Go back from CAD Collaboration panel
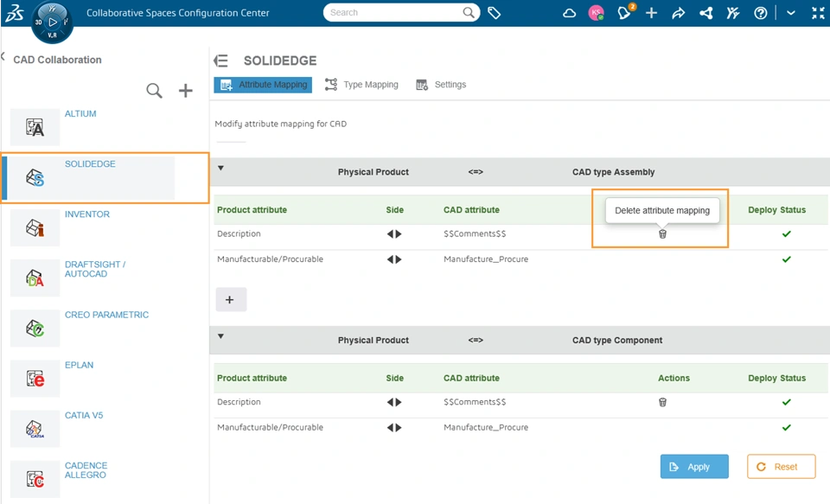 [3, 56]
